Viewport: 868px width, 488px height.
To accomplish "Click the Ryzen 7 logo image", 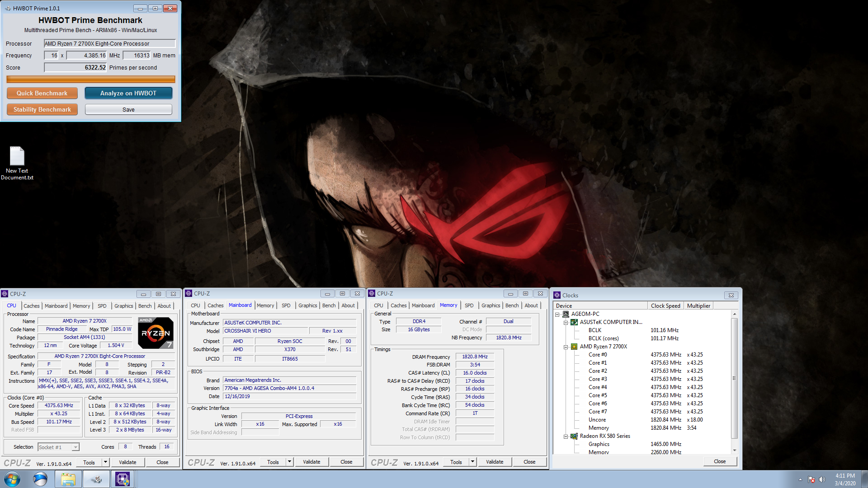I will click(156, 333).
